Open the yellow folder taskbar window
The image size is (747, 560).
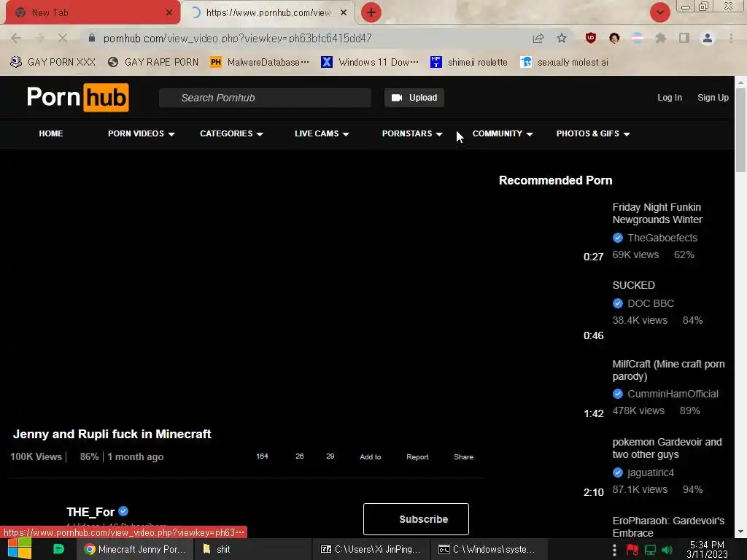click(x=252, y=549)
